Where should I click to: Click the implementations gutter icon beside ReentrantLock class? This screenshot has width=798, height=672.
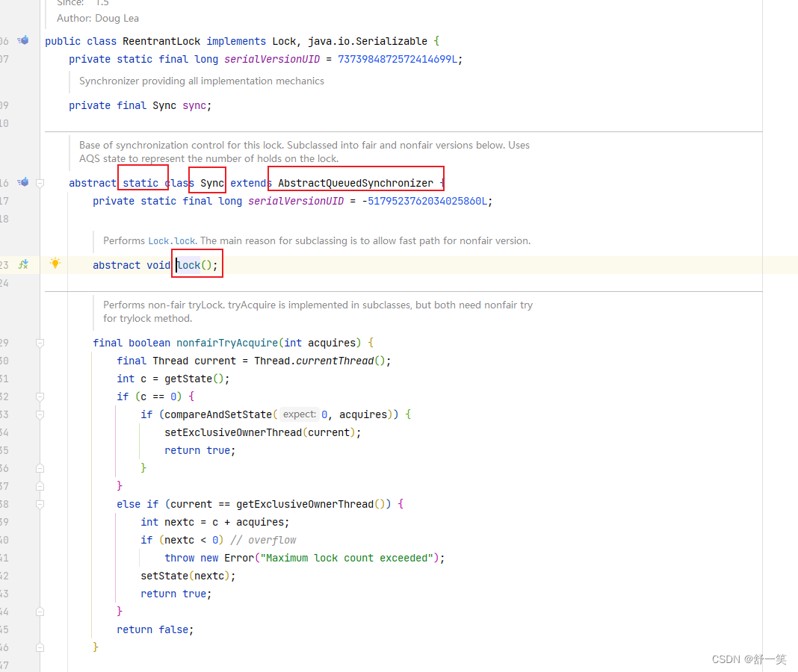23,40
